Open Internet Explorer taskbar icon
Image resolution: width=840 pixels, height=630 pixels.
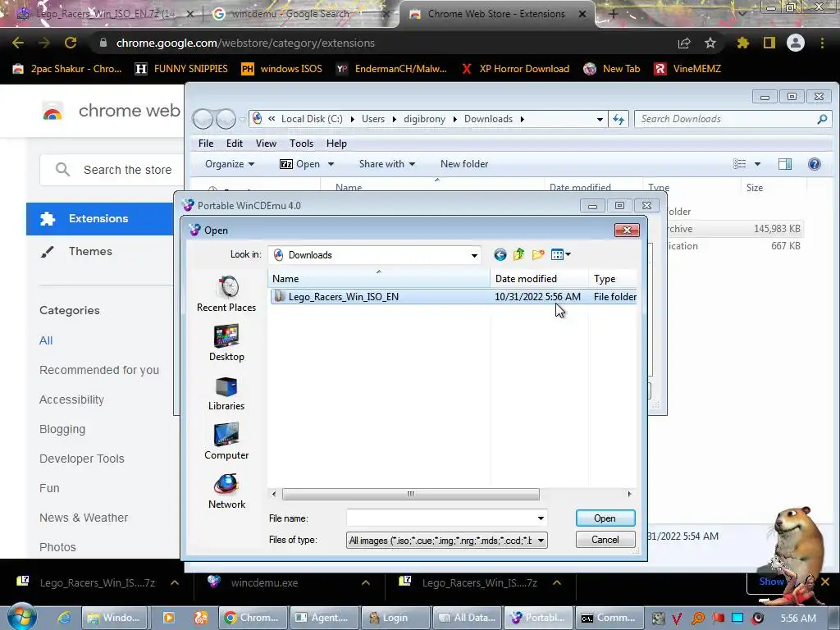[x=64, y=618]
